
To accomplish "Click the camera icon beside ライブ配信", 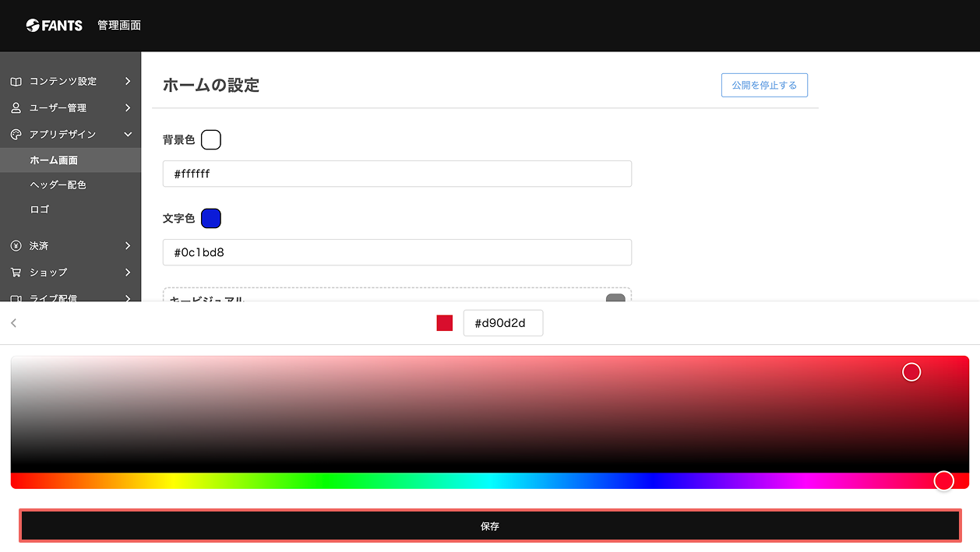I will point(16,298).
